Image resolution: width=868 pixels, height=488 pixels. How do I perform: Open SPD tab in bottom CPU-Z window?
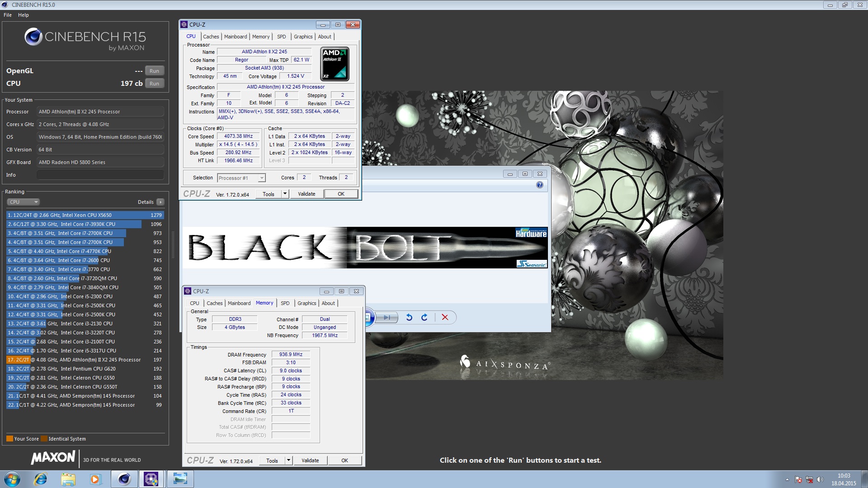(285, 303)
